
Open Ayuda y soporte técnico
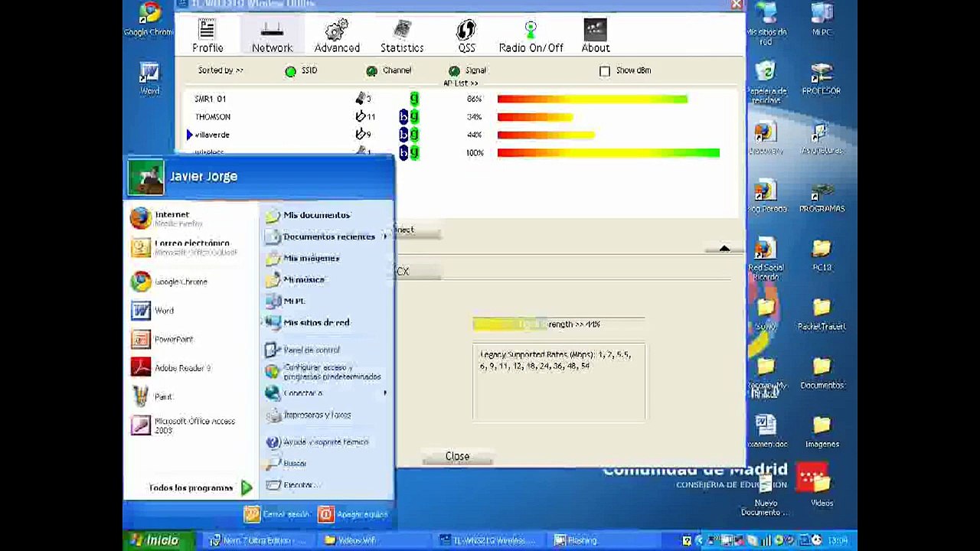[326, 442]
